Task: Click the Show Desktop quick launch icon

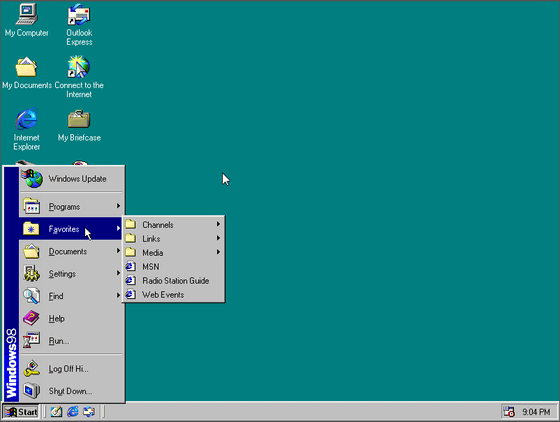Action: [56, 412]
